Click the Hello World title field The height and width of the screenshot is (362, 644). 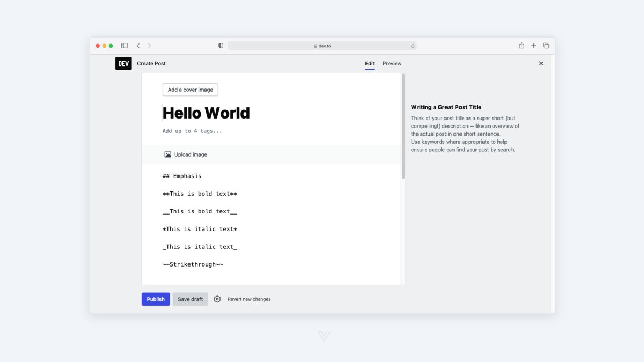[206, 113]
